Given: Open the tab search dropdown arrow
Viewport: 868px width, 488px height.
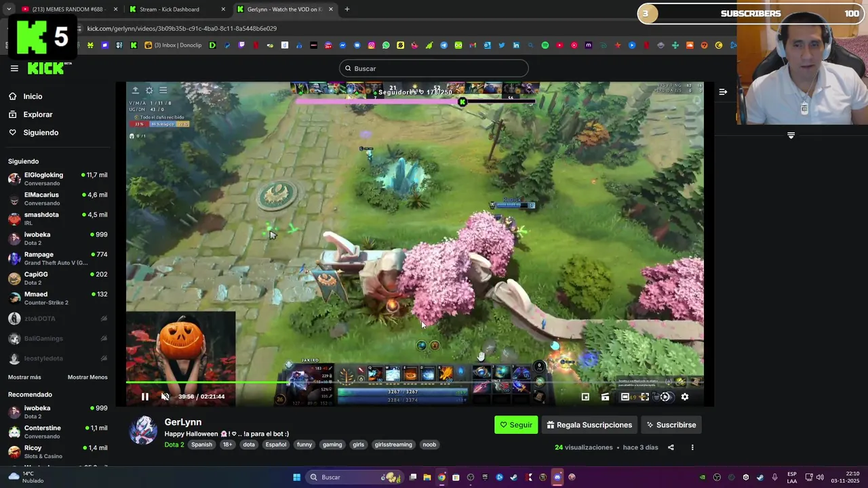Looking at the screenshot, I should coord(8,9).
